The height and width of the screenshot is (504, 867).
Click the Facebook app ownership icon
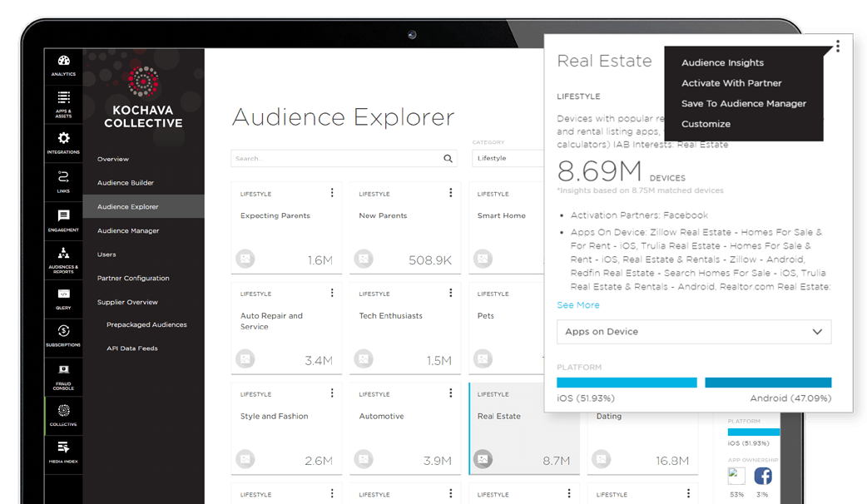763,476
